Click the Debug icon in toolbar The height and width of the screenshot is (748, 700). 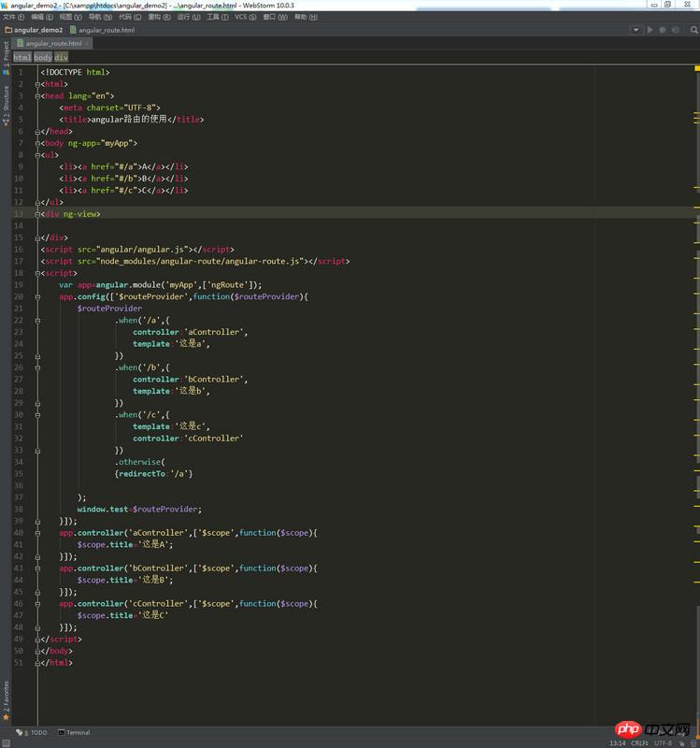[x=663, y=30]
